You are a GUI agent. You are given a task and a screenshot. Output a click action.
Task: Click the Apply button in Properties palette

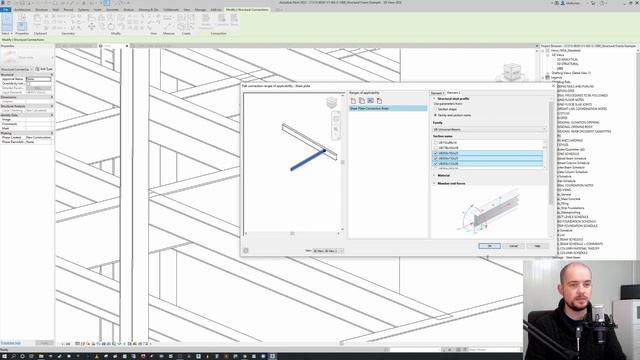coord(44,343)
